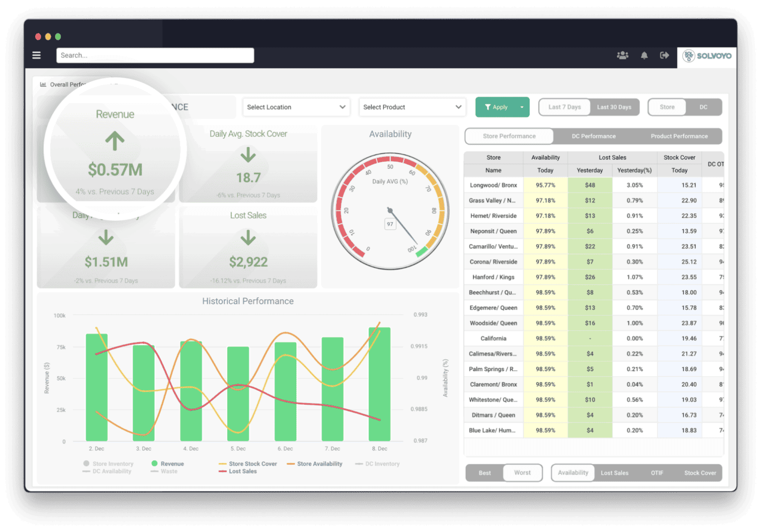Click the Historical Performance chart title
761x532 pixels.
click(248, 301)
